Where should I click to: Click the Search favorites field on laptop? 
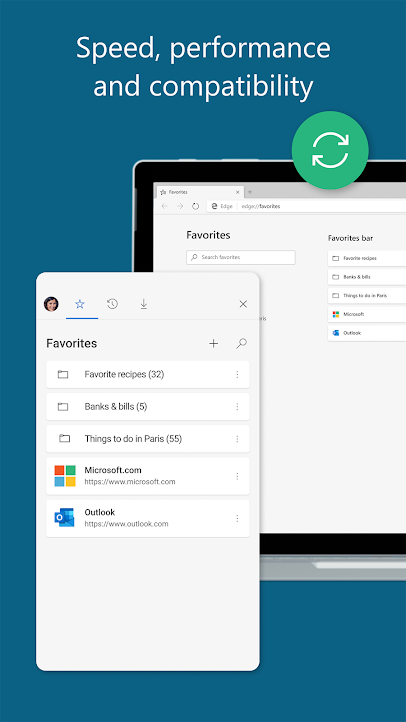[241, 257]
